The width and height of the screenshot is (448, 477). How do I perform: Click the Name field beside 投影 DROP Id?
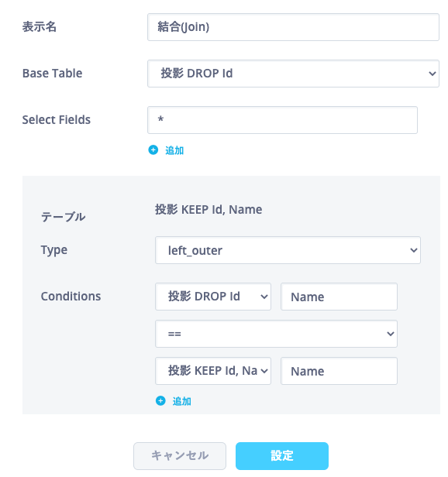pyautogui.click(x=339, y=297)
